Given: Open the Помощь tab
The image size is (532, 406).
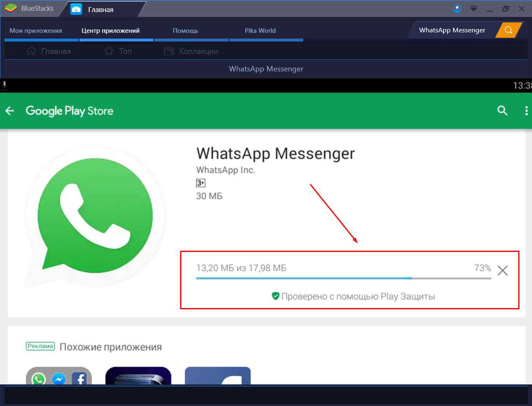Looking at the screenshot, I should click(x=186, y=31).
